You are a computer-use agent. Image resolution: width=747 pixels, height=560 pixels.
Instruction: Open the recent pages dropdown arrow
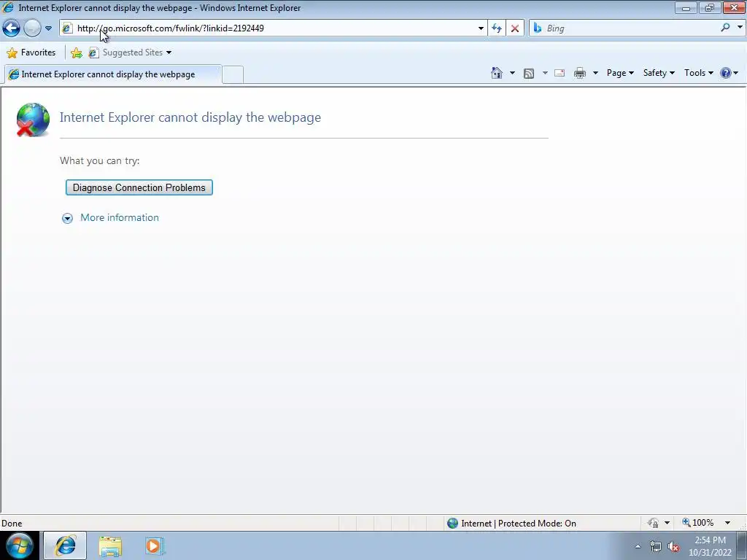48,28
